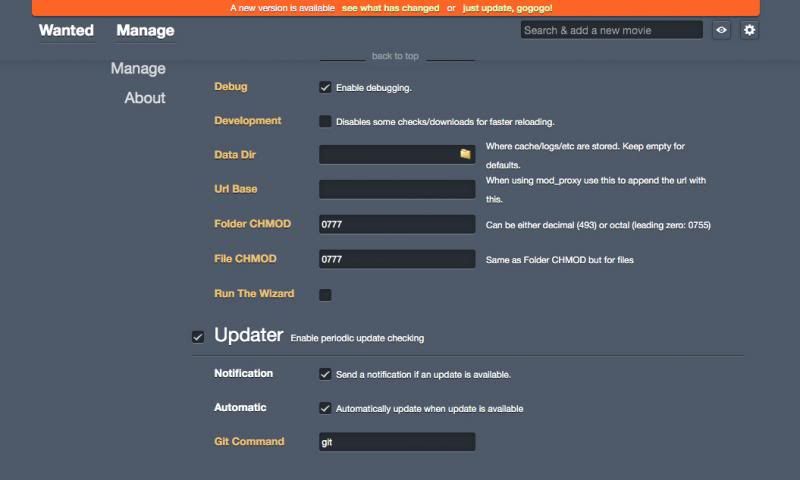Check the Run The Wizard checkbox
800x480 pixels.
point(325,295)
